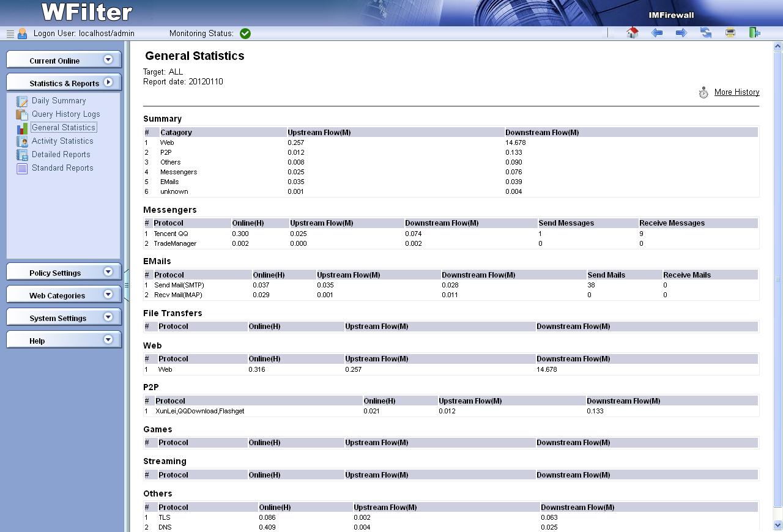The width and height of the screenshot is (783, 532).
Task: Expand the Policy Settings section
Action: tap(64, 272)
